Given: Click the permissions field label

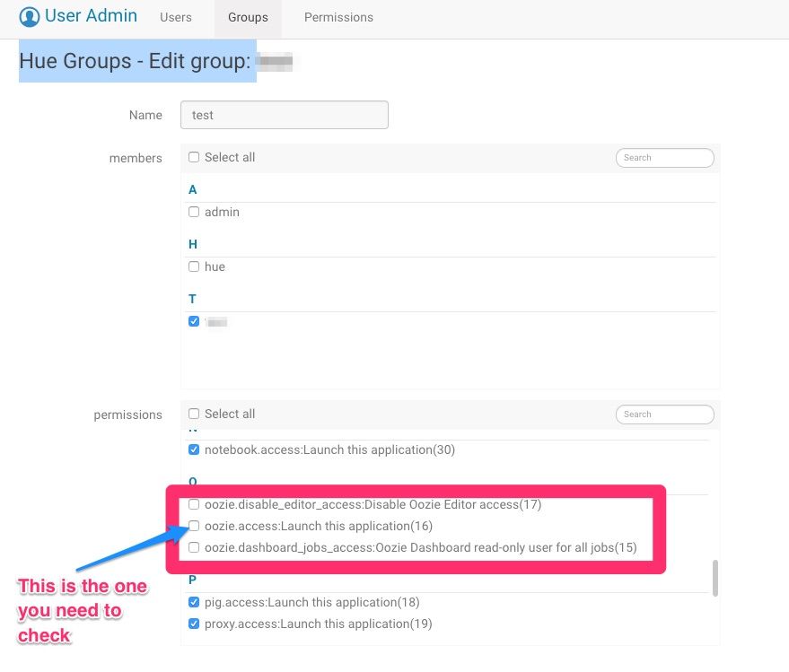Looking at the screenshot, I should point(127,415).
